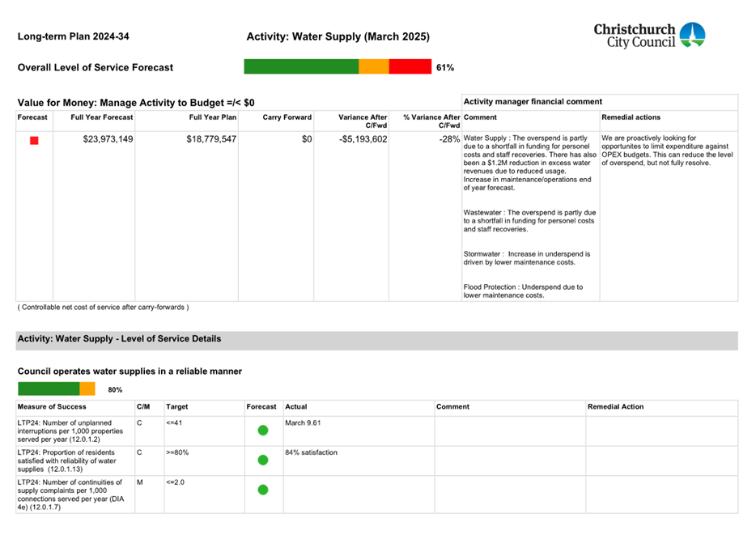
Task: Click the remedial text about OPEX budgets
Action: click(667, 151)
